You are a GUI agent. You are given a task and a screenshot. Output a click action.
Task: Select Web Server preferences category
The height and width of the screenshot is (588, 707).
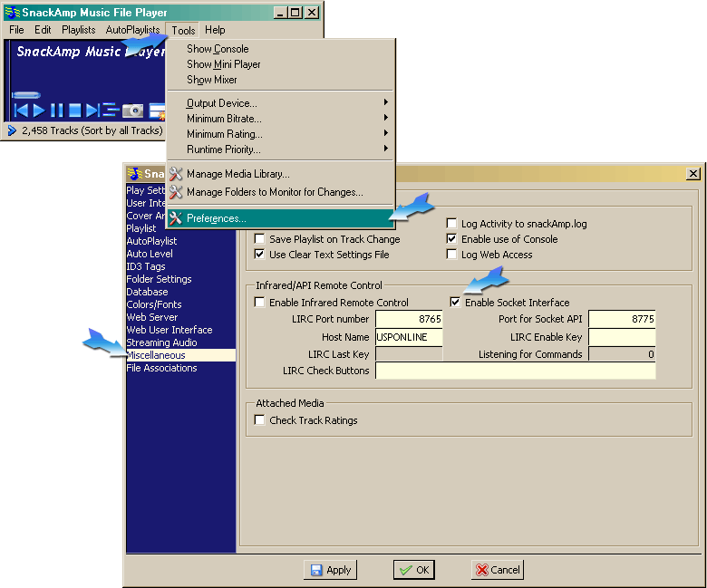(x=180, y=317)
